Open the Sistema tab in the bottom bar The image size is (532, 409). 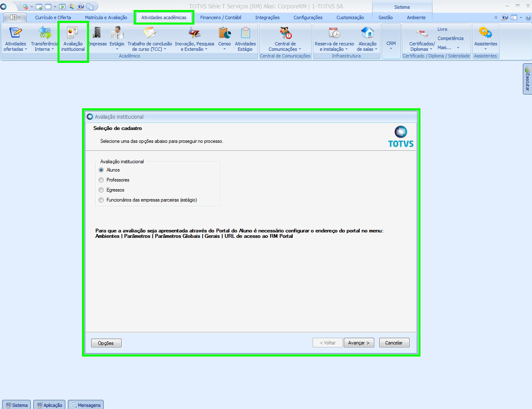coord(17,405)
